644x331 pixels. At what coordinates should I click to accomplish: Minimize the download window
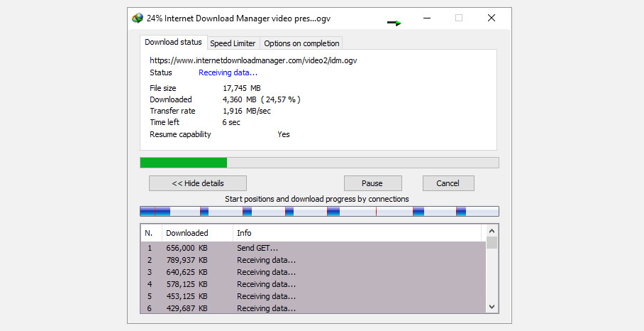pos(427,18)
